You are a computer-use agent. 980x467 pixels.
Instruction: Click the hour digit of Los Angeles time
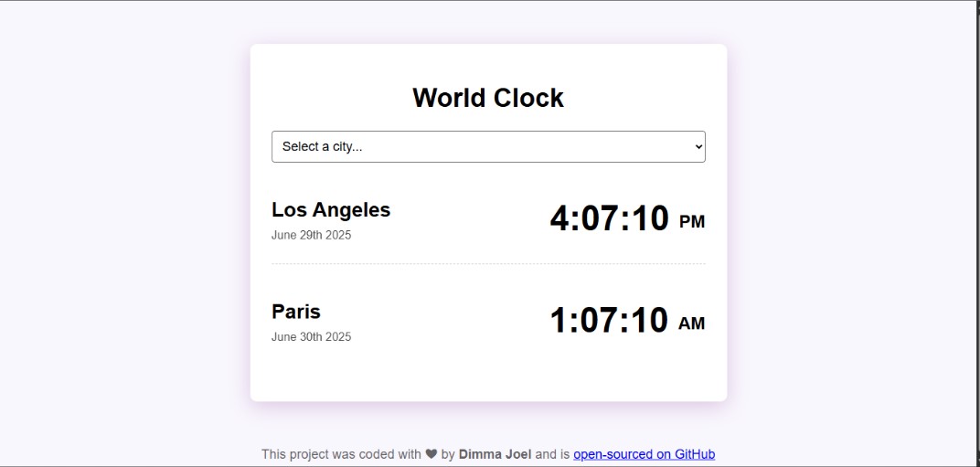coord(561,219)
